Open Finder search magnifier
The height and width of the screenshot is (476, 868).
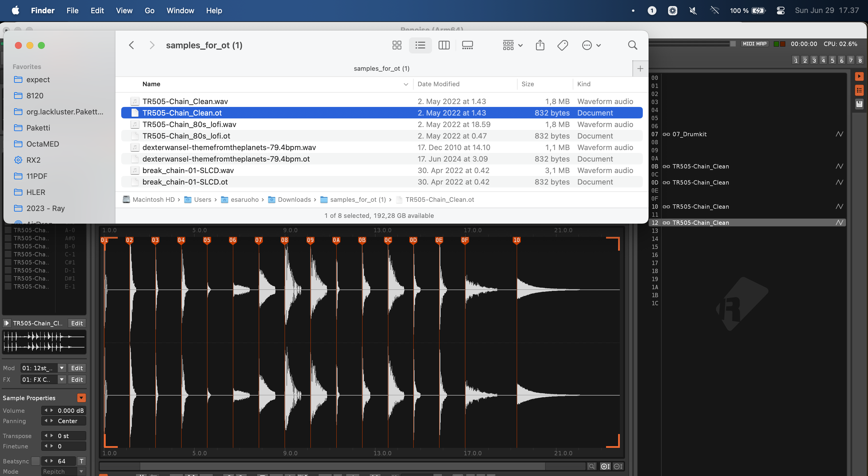(632, 45)
